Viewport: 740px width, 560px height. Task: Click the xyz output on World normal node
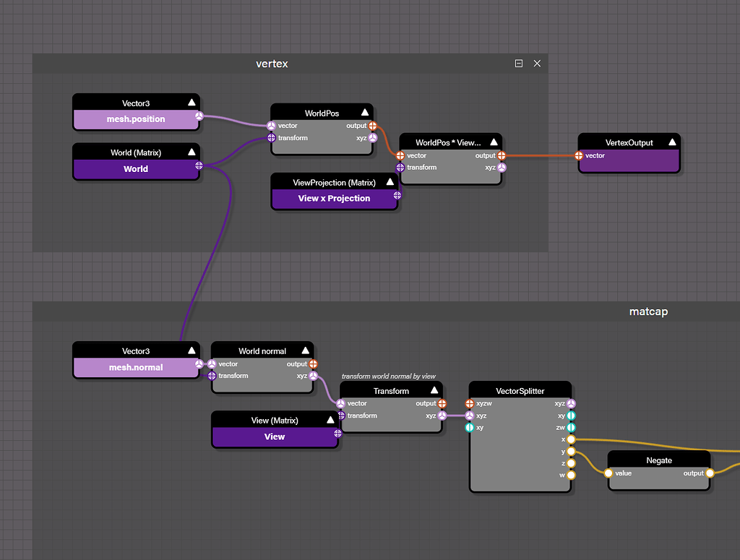[312, 376]
